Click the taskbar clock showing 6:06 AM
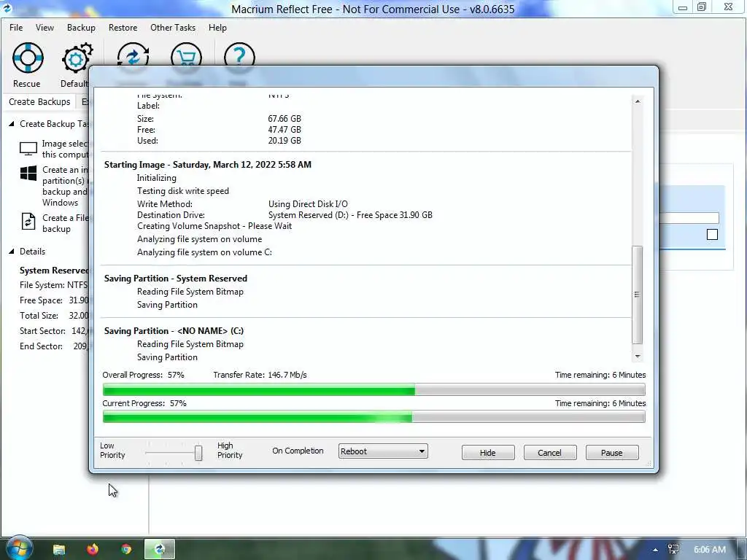Screen dimensions: 747x560 (709, 550)
